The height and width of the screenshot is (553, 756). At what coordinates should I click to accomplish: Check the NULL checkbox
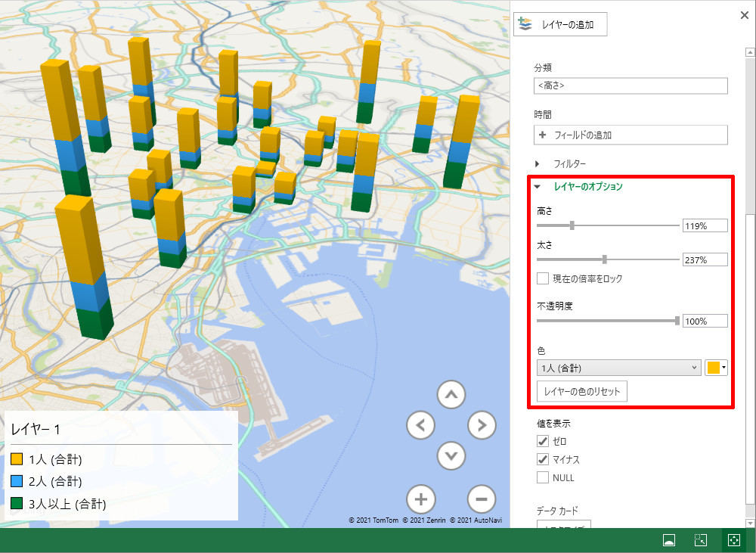pyautogui.click(x=543, y=477)
